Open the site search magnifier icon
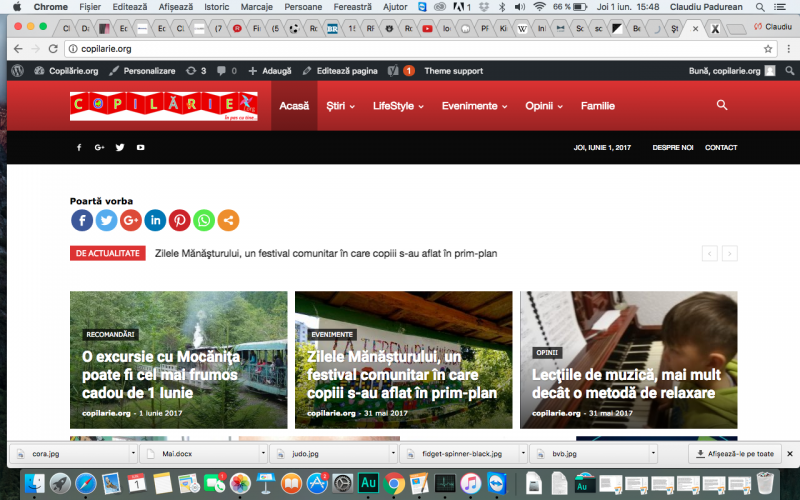The width and height of the screenshot is (800, 500). coord(721,105)
